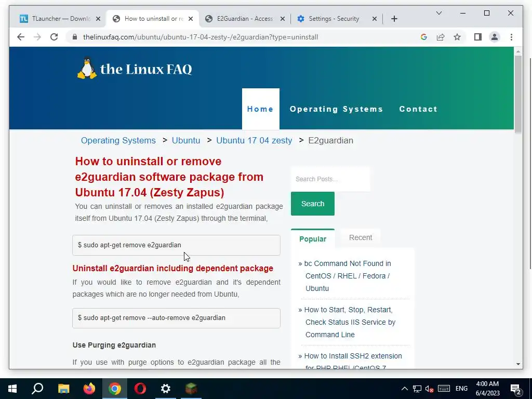Launch Opera from the taskbar
Viewport: 532px width, 399px height.
pyautogui.click(x=140, y=389)
